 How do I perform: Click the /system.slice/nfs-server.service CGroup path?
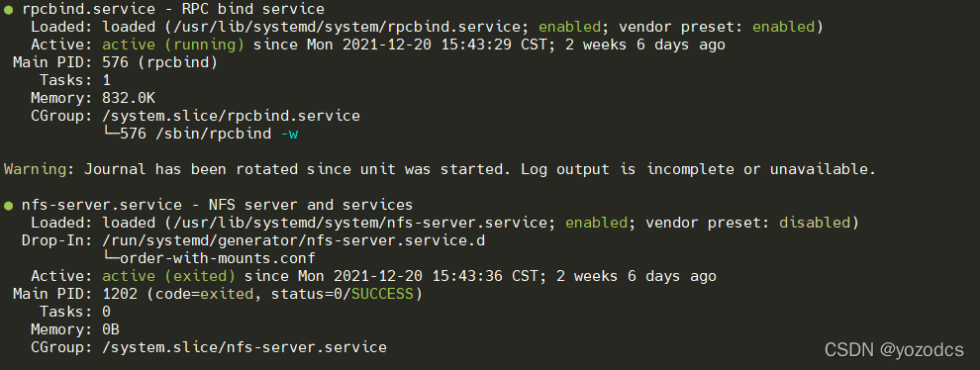(x=245, y=347)
